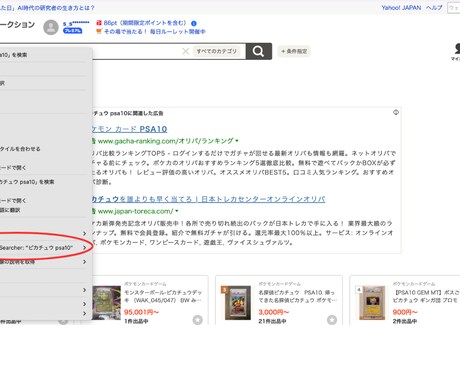Click the 900円〜 price text

[405, 312]
